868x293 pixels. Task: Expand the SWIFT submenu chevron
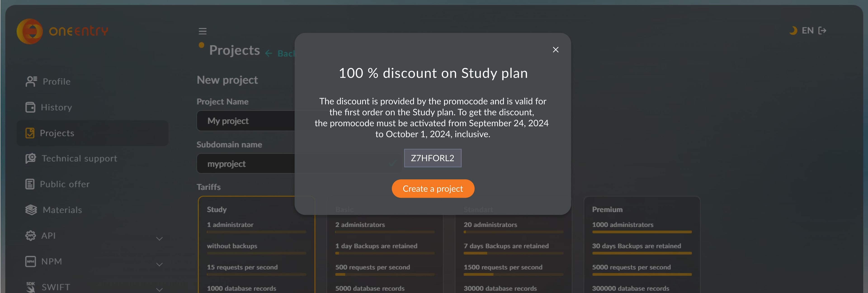click(159, 289)
